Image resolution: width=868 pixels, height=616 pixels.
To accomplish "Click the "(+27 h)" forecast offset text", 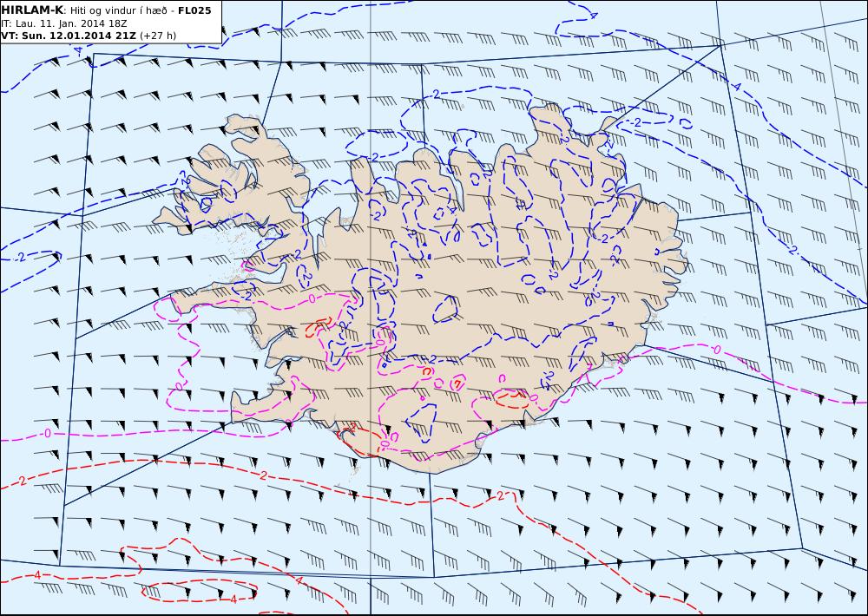I will tap(158, 36).
